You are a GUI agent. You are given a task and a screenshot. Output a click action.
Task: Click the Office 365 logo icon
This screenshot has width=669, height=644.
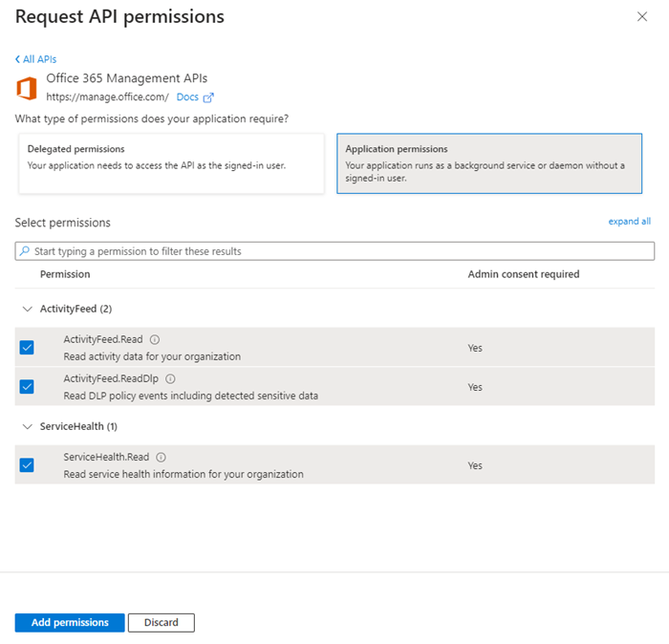point(27,89)
